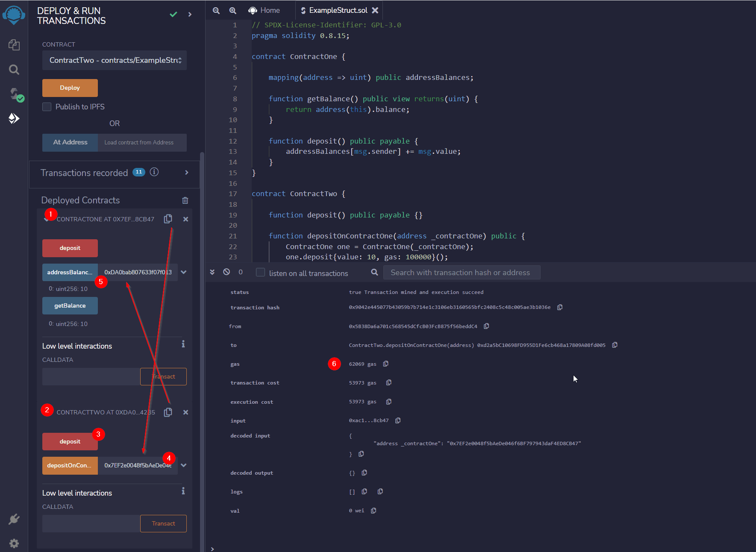Click ContractTwo deposit button
The width and height of the screenshot is (756, 552).
click(x=70, y=441)
